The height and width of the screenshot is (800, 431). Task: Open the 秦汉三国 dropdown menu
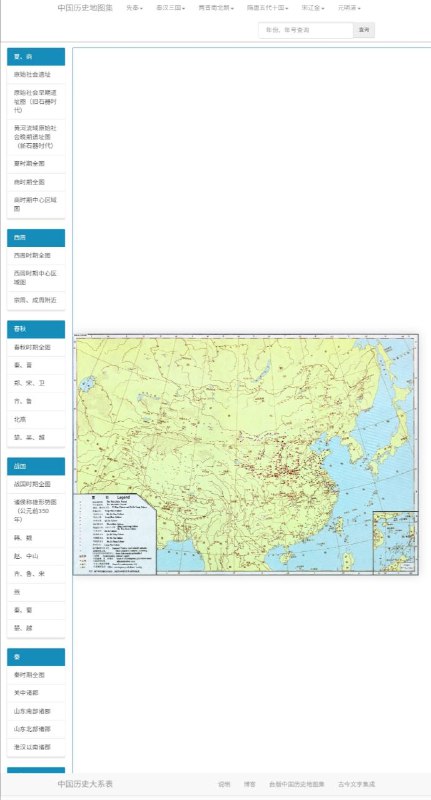point(170,8)
